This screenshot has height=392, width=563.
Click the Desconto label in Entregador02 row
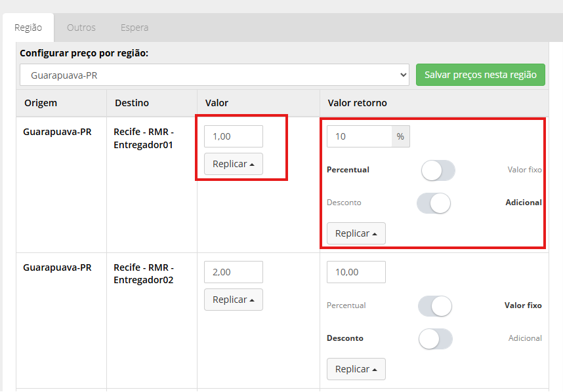click(x=345, y=338)
